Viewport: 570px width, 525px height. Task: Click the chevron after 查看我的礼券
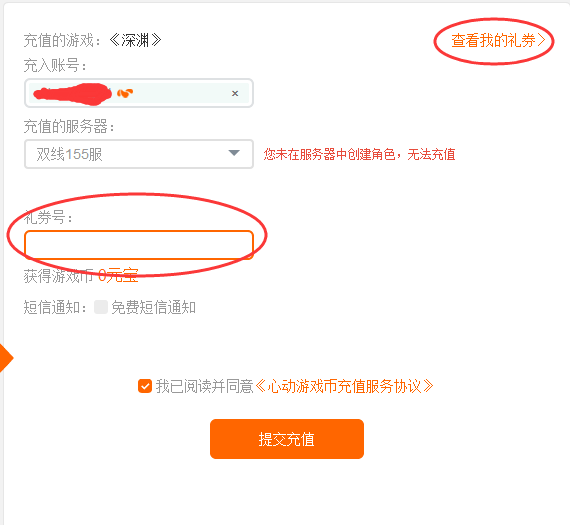click(x=541, y=40)
